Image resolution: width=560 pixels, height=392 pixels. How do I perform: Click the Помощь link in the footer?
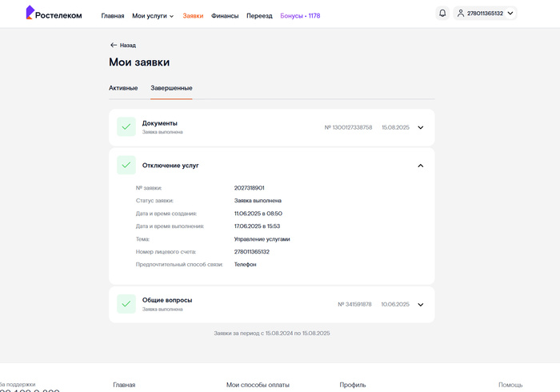[510, 385]
